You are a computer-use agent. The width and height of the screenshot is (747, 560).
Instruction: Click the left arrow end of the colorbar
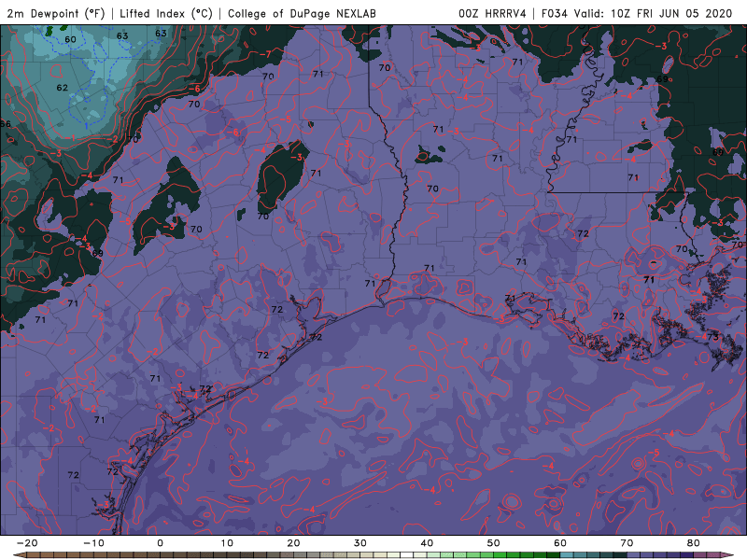click(19, 555)
